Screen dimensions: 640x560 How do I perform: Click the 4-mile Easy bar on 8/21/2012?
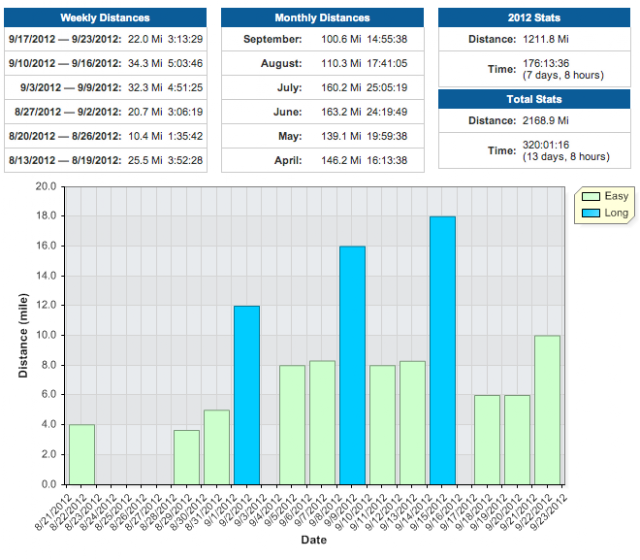tap(82, 455)
